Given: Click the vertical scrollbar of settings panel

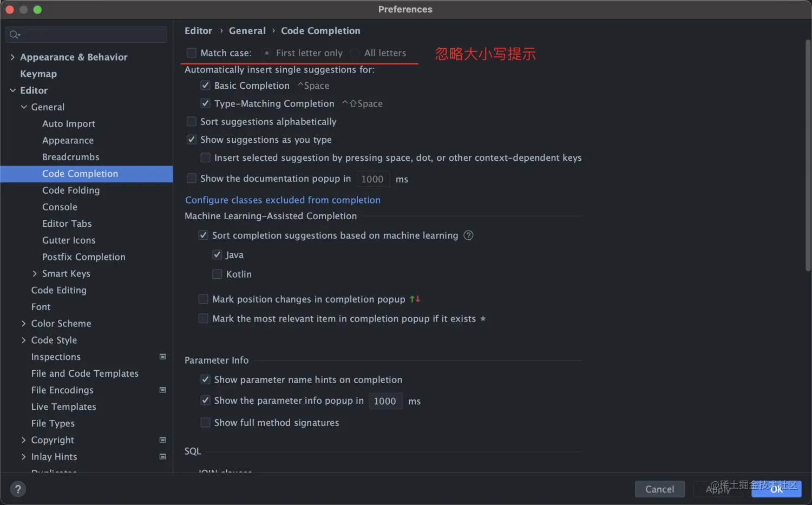Looking at the screenshot, I should pyautogui.click(x=808, y=156).
